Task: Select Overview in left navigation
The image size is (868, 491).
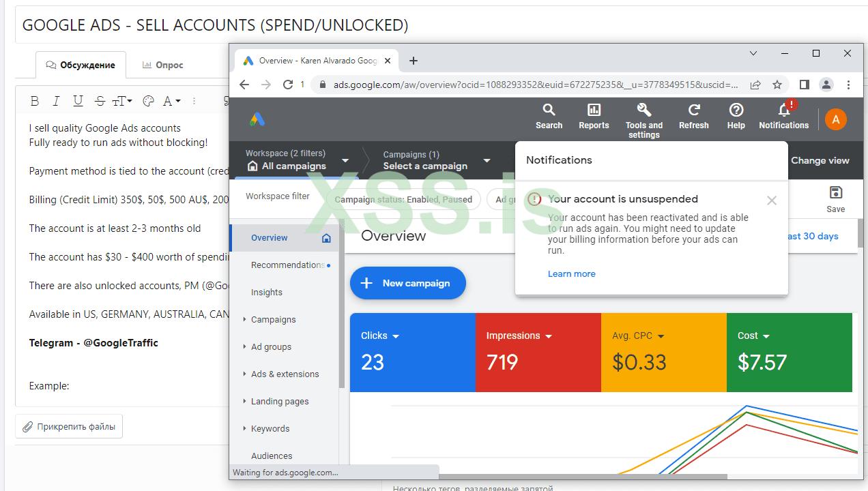Action: click(x=285, y=237)
